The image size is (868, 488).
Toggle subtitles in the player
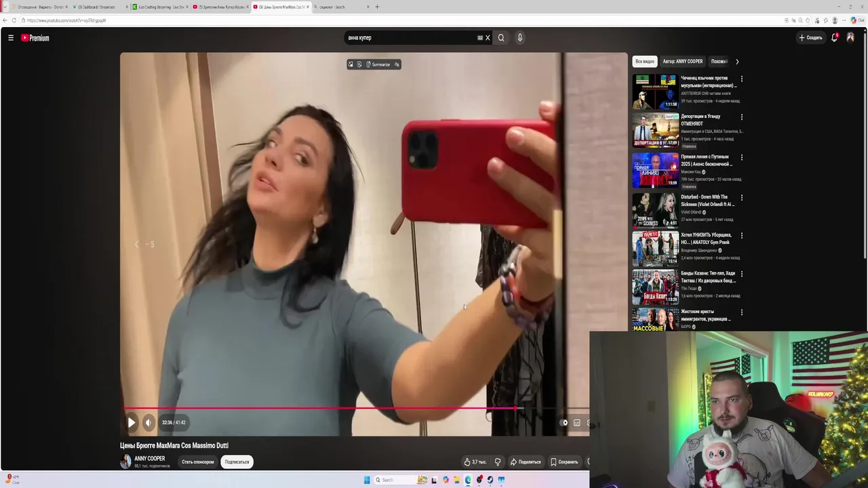click(577, 422)
